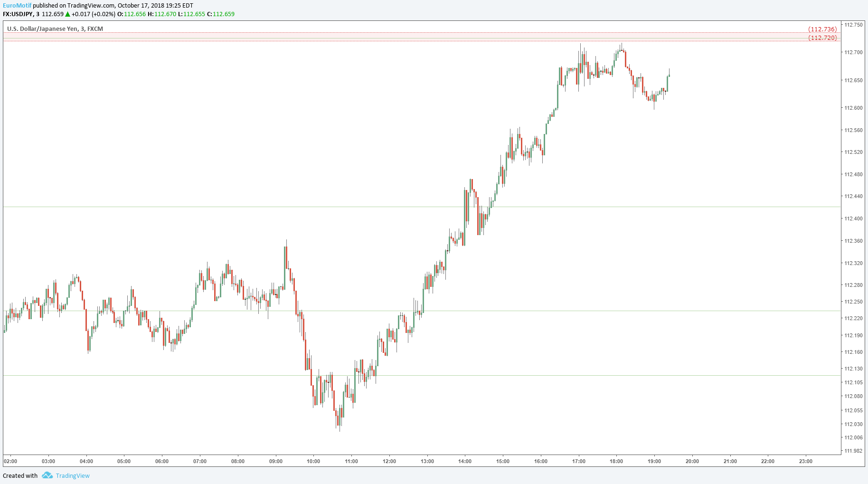
Task: Click the 112.030 price axis label
Action: tap(853, 424)
